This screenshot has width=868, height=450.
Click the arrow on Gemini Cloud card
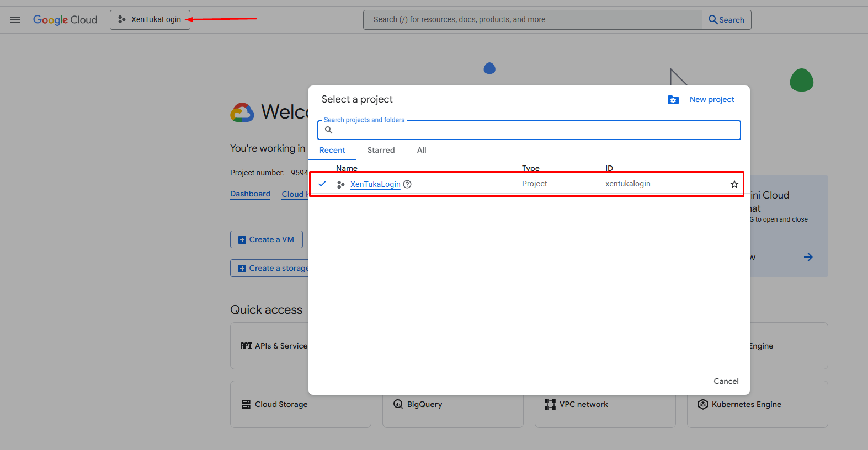[808, 257]
